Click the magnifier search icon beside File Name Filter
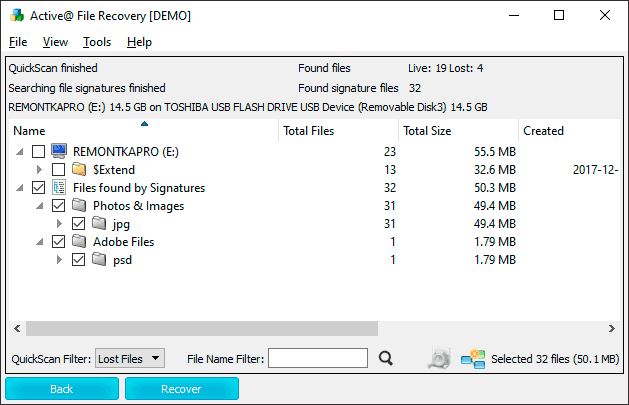629x405 pixels. pos(386,359)
